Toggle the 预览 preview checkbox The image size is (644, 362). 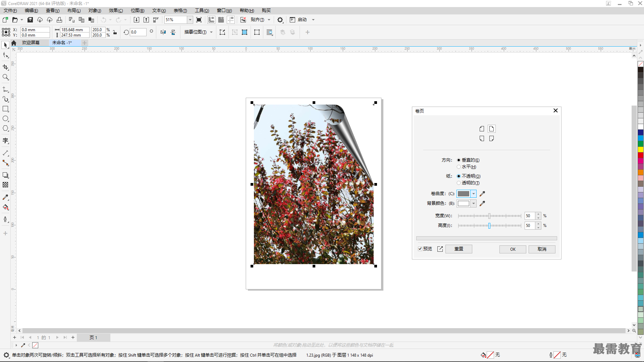click(420, 249)
